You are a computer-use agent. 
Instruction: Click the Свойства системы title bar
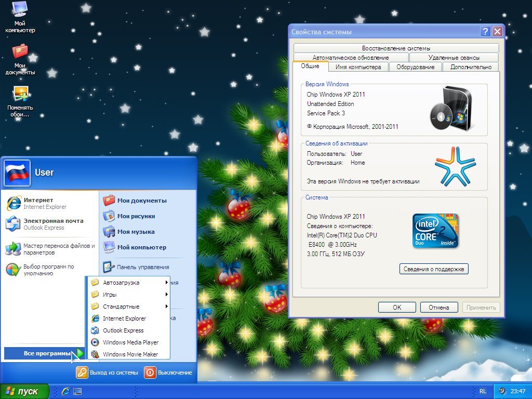click(x=383, y=32)
